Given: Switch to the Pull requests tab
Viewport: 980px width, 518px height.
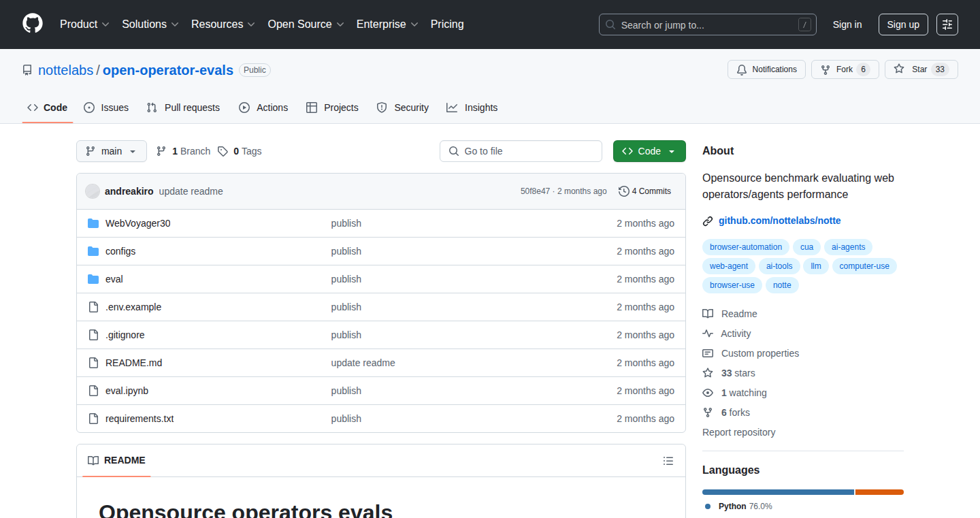Looking at the screenshot, I should [184, 108].
